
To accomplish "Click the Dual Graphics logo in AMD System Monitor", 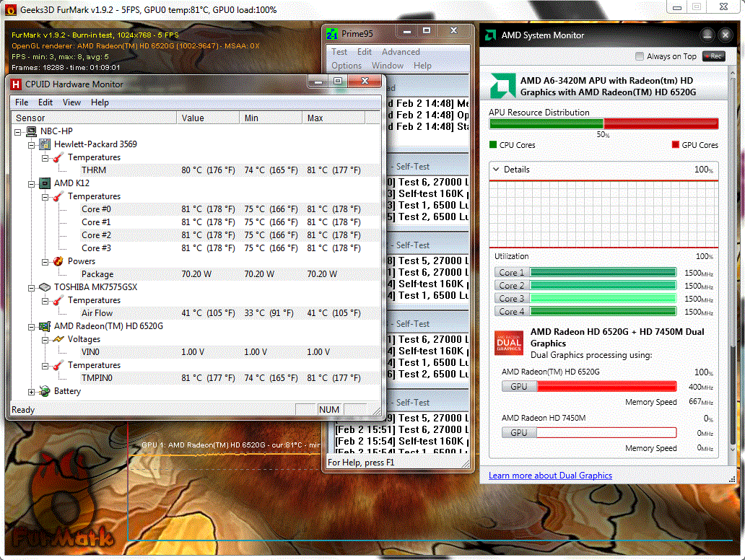I will click(509, 343).
